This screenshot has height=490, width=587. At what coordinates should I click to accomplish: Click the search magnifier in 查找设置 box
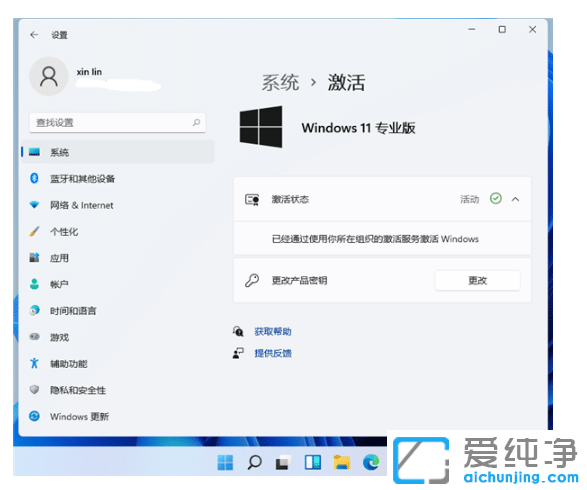pyautogui.click(x=196, y=122)
